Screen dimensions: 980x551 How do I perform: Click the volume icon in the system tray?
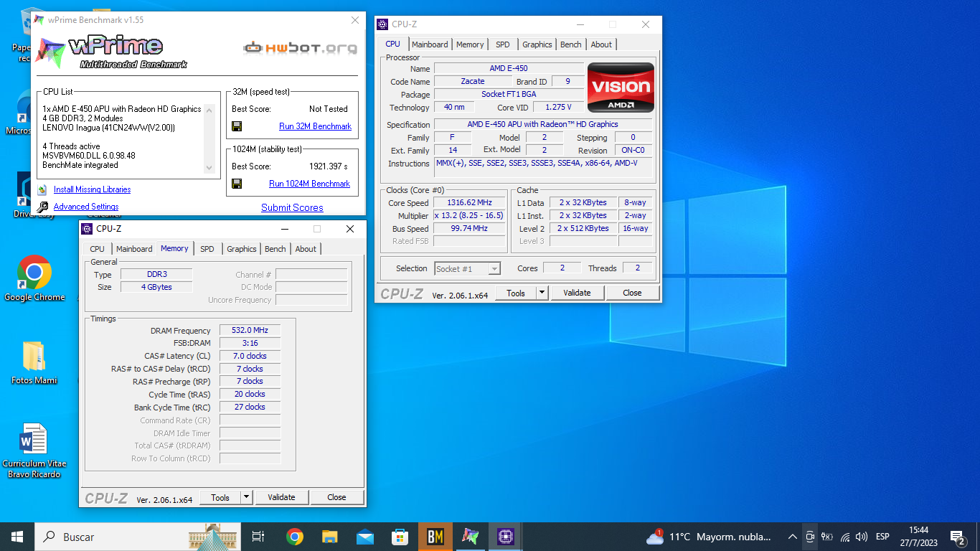(x=862, y=537)
